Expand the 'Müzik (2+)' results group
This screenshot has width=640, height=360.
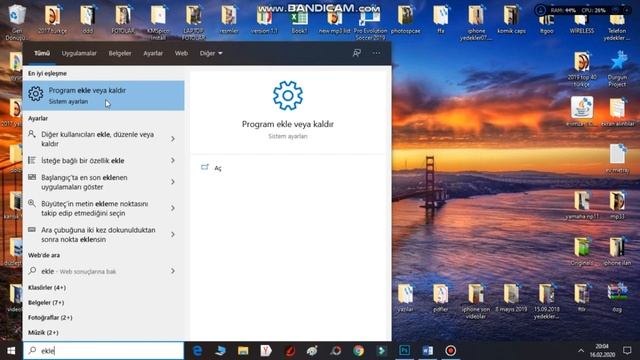43,333
